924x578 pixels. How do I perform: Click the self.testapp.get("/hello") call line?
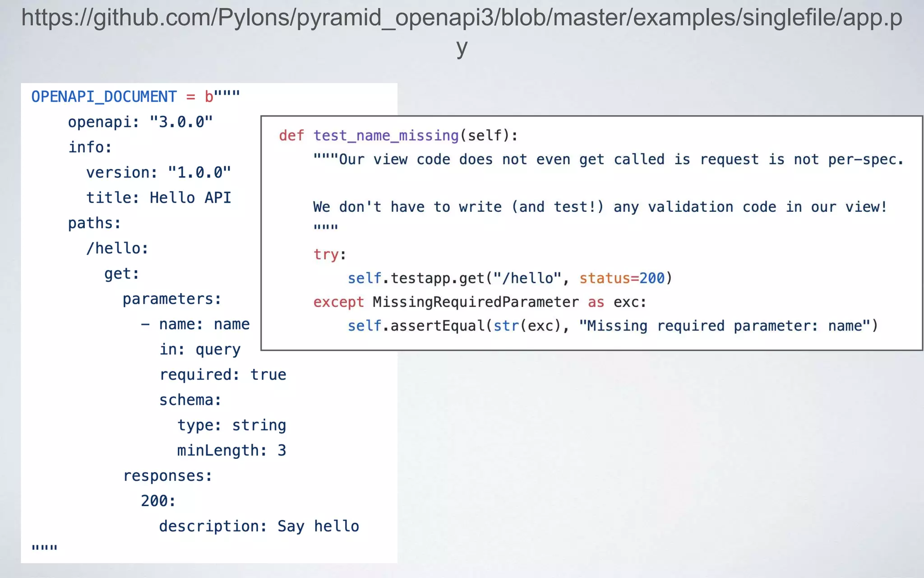tap(510, 278)
